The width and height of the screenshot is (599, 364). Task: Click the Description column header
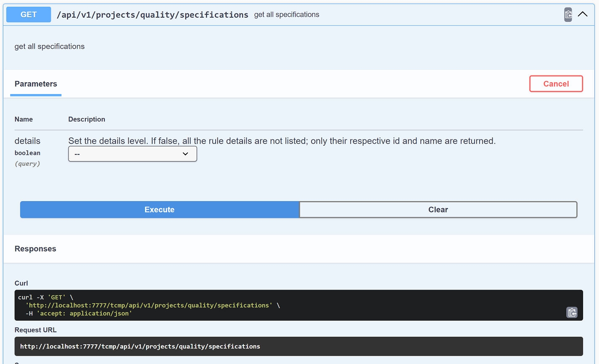[x=87, y=119]
